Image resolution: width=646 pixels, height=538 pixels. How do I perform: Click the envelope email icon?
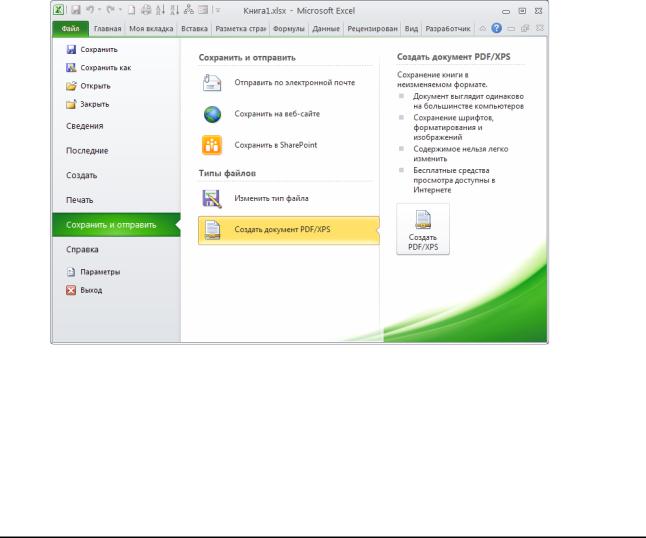212,83
